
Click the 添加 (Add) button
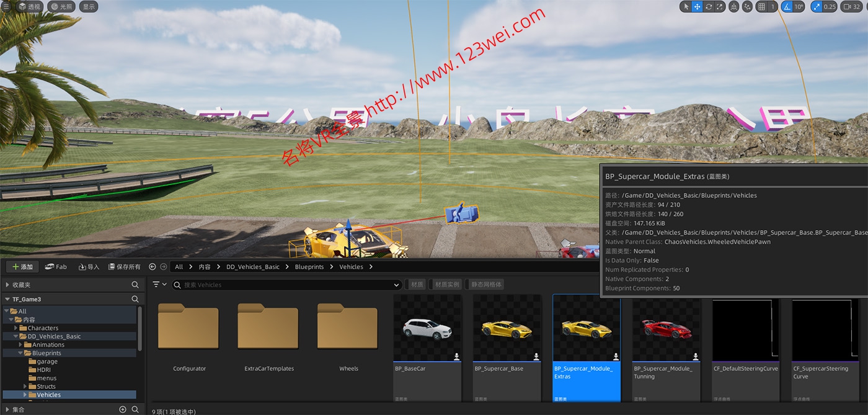[22, 267]
